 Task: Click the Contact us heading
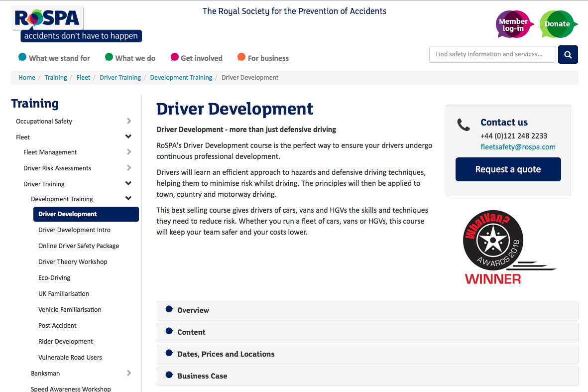tap(504, 123)
